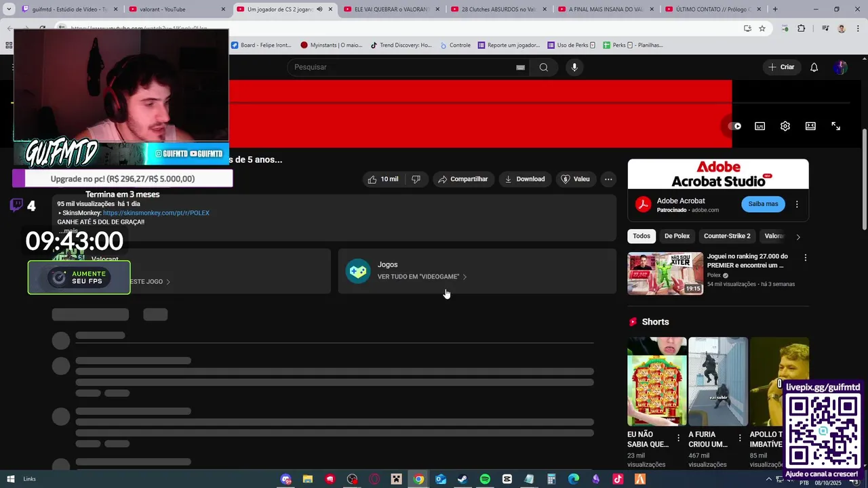Open Chrome extensions puzzle icon

click(801, 28)
